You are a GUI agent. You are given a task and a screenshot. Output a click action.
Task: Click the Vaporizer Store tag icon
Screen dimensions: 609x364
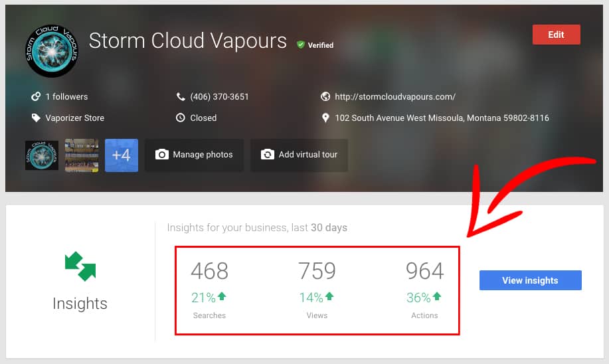point(36,118)
